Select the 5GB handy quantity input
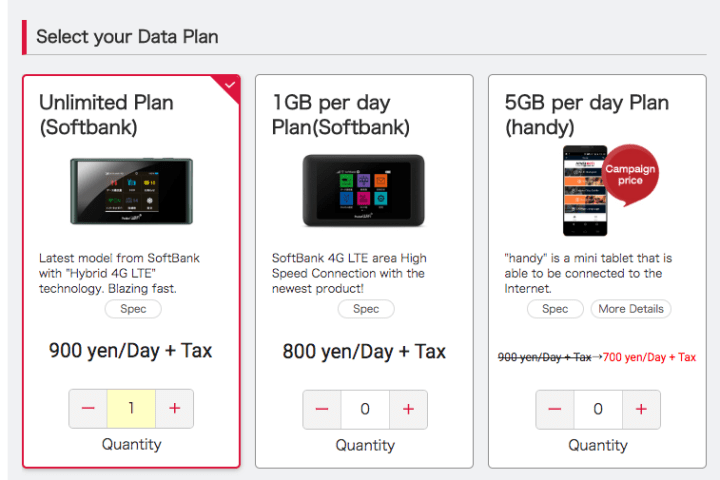 pyautogui.click(x=598, y=409)
